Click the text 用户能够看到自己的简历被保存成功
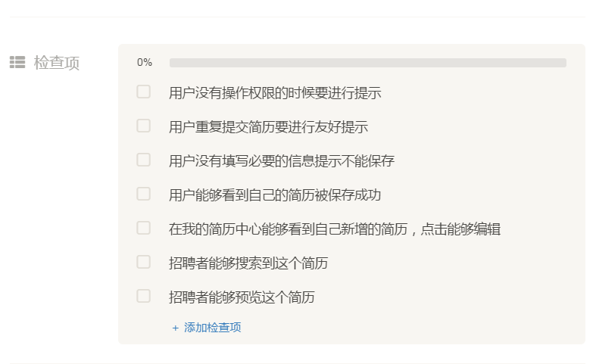 (275, 195)
